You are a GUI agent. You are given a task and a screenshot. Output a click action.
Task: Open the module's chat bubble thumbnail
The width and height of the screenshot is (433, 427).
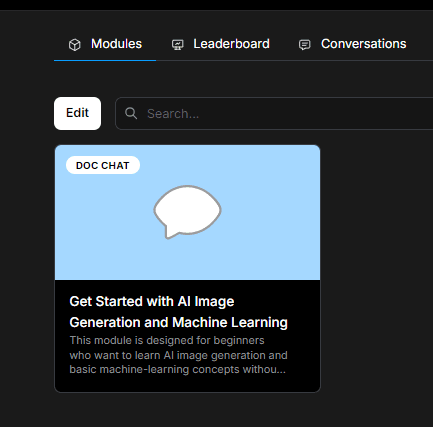click(187, 212)
